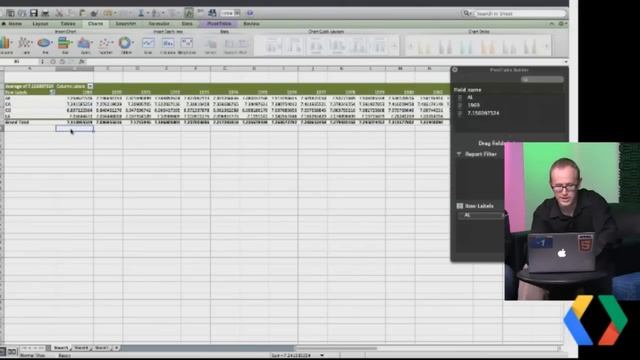Insert a Scatter chart
This screenshot has height=360, width=640.
coord(105,45)
